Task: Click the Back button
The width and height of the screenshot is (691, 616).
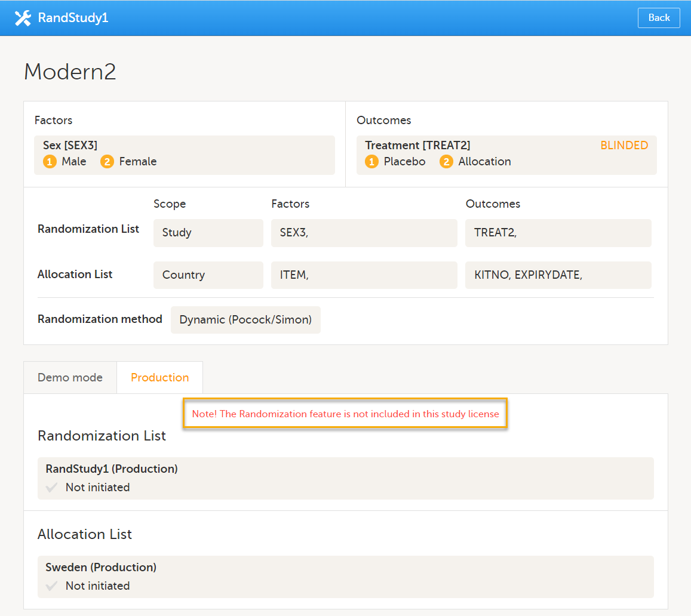Action: tap(658, 18)
